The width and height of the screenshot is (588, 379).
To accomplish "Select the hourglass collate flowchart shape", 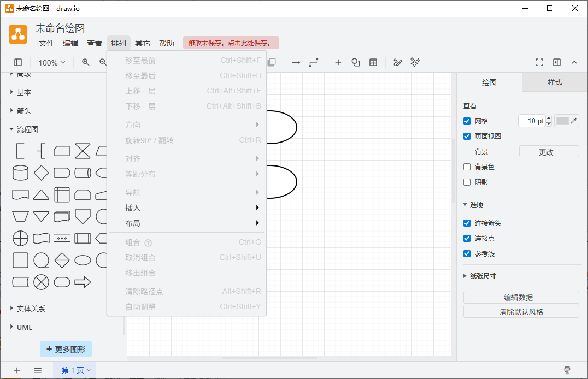I will [x=83, y=151].
